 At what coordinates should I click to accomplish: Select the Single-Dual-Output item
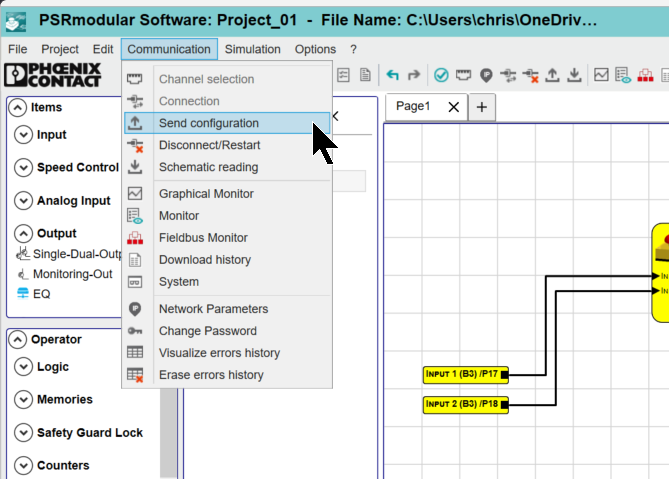coord(70,254)
